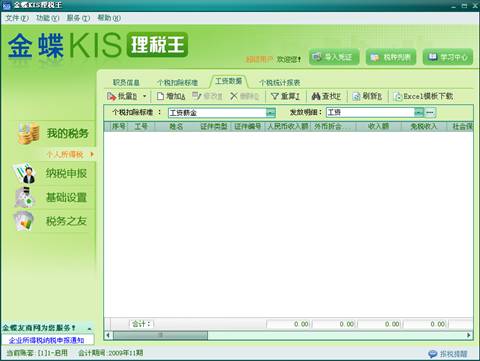This screenshot has height=361, width=480.
Task: Click the 人民币收入额 column header
Action: pyautogui.click(x=288, y=126)
